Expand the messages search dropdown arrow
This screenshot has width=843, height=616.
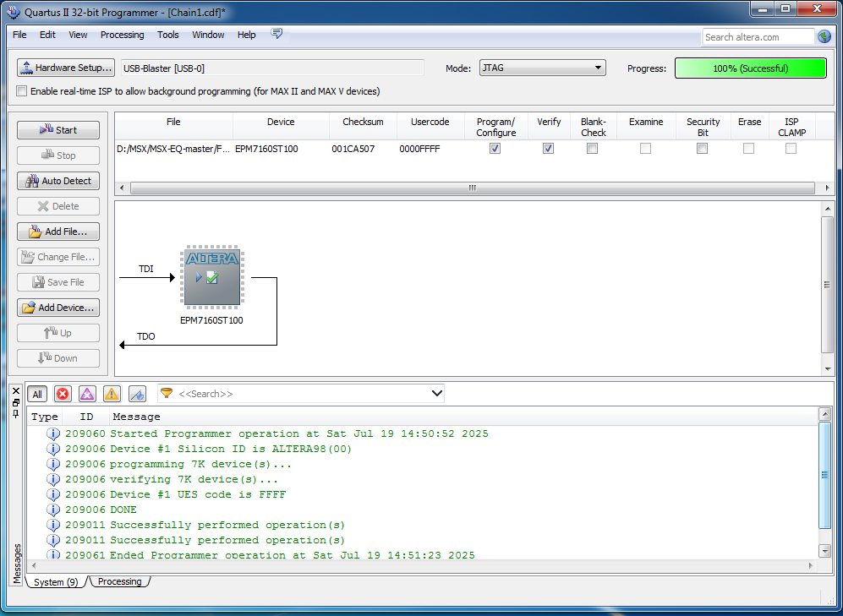pyautogui.click(x=437, y=393)
